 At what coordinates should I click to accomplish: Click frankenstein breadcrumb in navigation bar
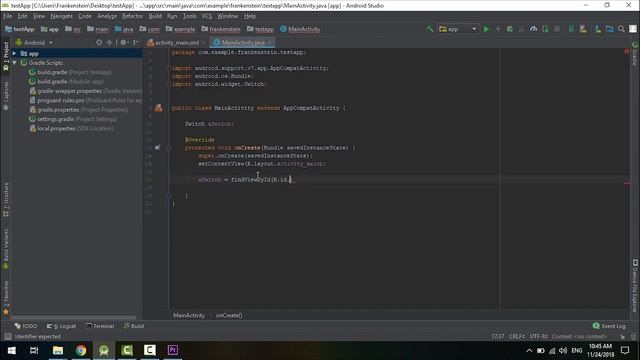point(221,29)
